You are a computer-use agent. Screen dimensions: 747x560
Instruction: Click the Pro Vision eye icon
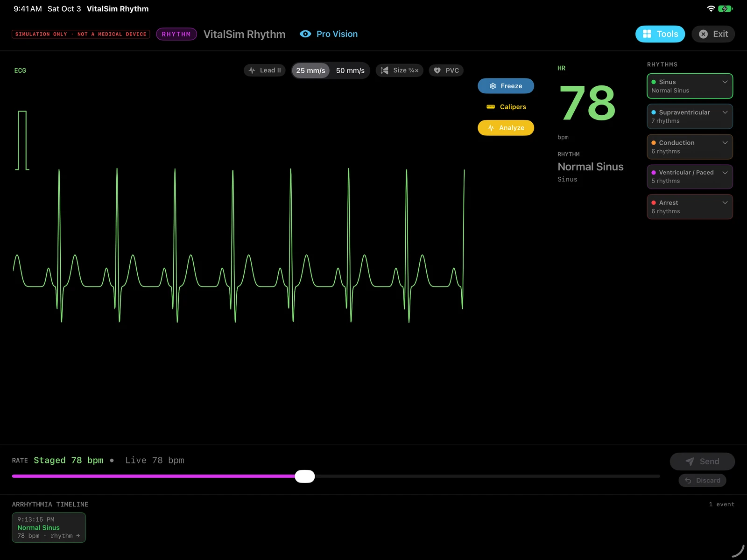pyautogui.click(x=305, y=34)
